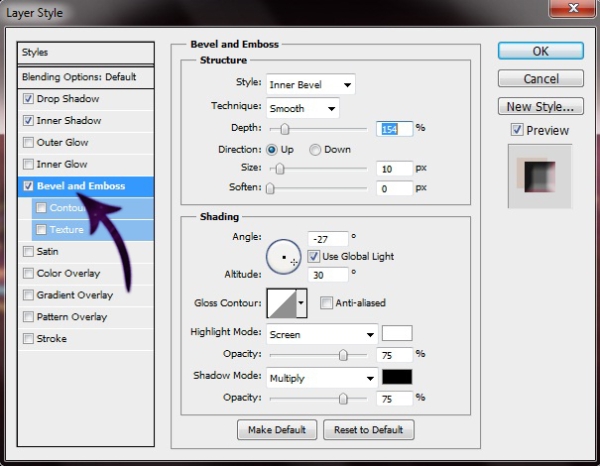Select the Down direction radio button
This screenshot has height=466, width=600.
pyautogui.click(x=315, y=149)
